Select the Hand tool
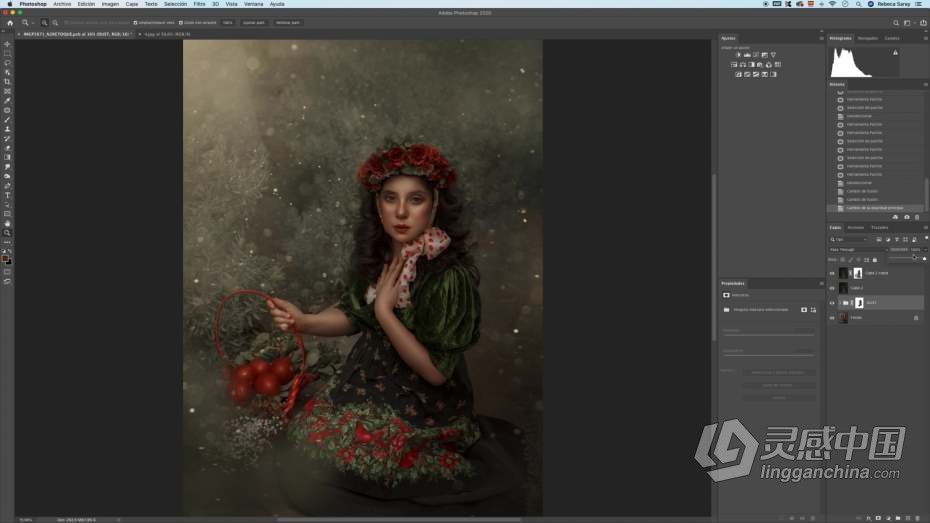The height and width of the screenshot is (523, 930). pyautogui.click(x=7, y=224)
